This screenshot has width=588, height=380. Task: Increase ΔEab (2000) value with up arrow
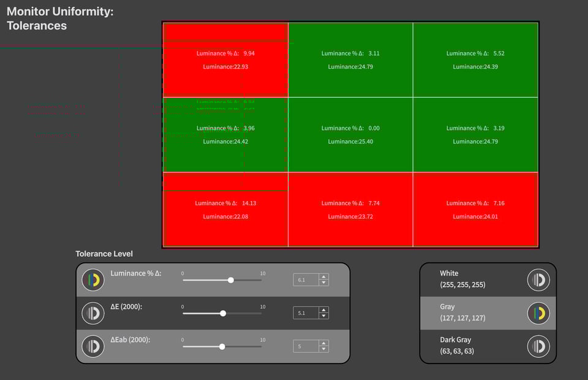click(323, 343)
